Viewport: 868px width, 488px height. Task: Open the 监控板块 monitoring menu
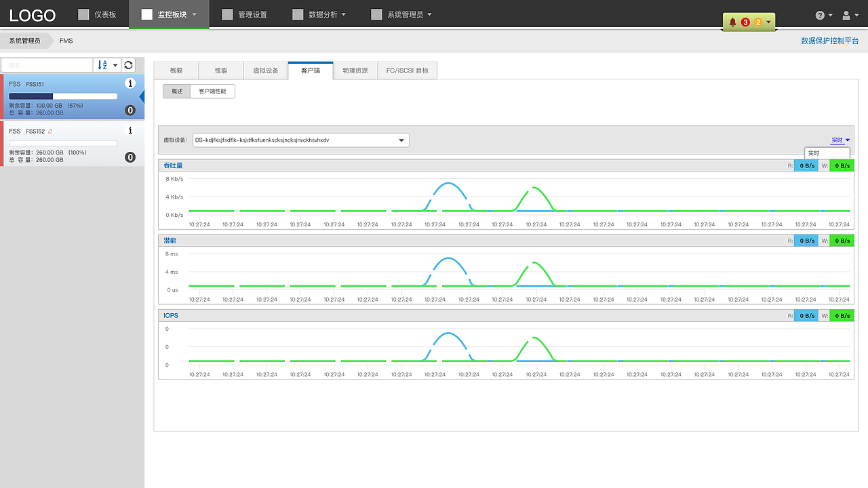[169, 14]
